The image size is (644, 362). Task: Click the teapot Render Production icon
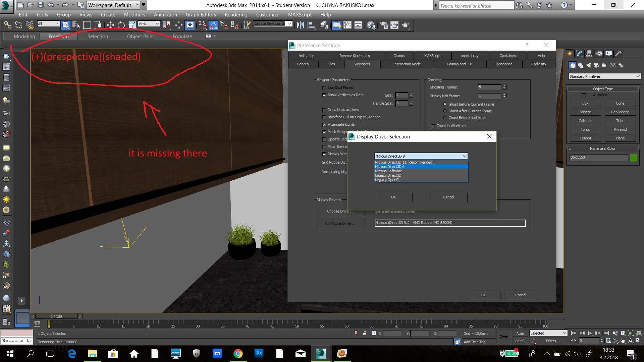406,25
